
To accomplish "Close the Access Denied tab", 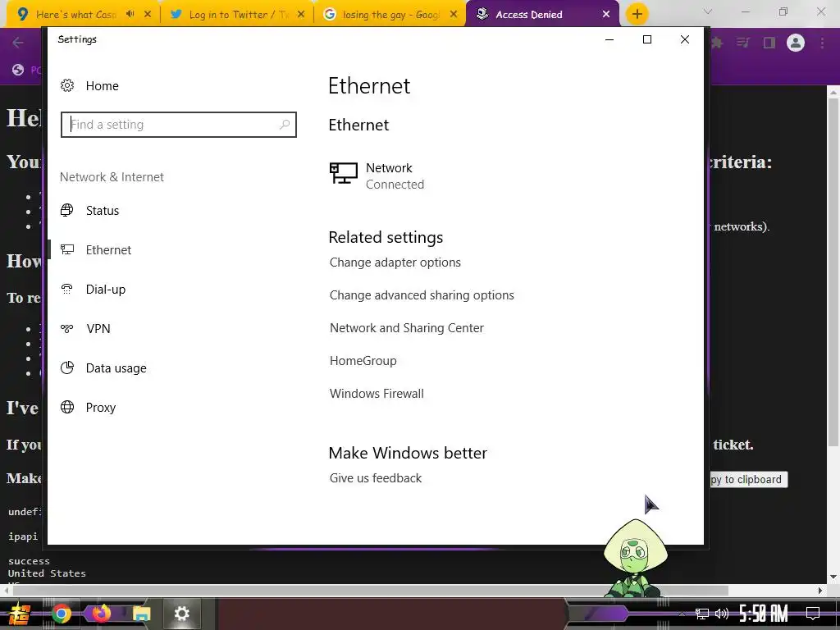I will (606, 15).
